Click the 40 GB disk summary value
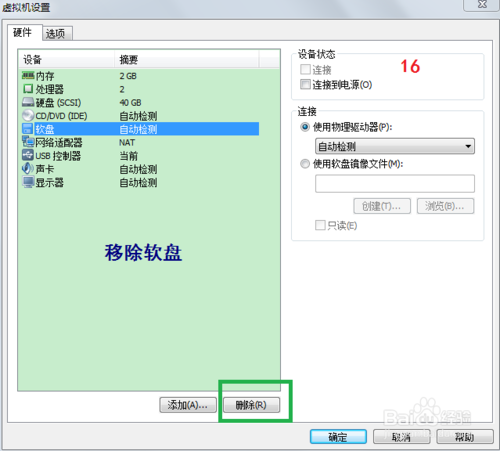500x451 pixels. click(x=130, y=103)
